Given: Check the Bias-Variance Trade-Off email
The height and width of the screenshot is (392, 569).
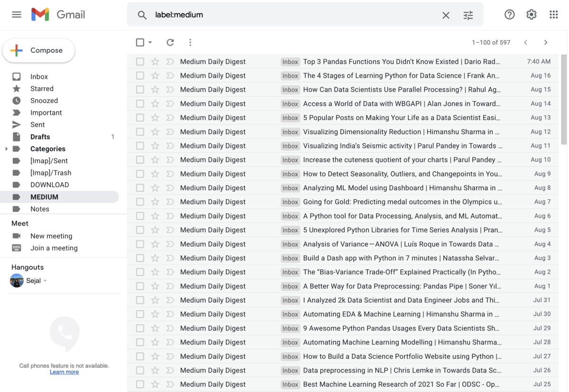Looking at the screenshot, I should (140, 272).
